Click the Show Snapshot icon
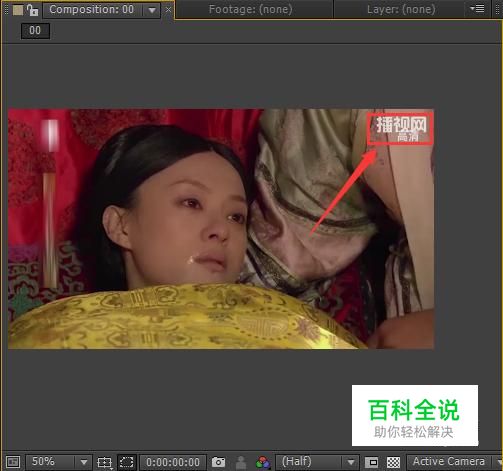503x471 pixels. [x=241, y=462]
